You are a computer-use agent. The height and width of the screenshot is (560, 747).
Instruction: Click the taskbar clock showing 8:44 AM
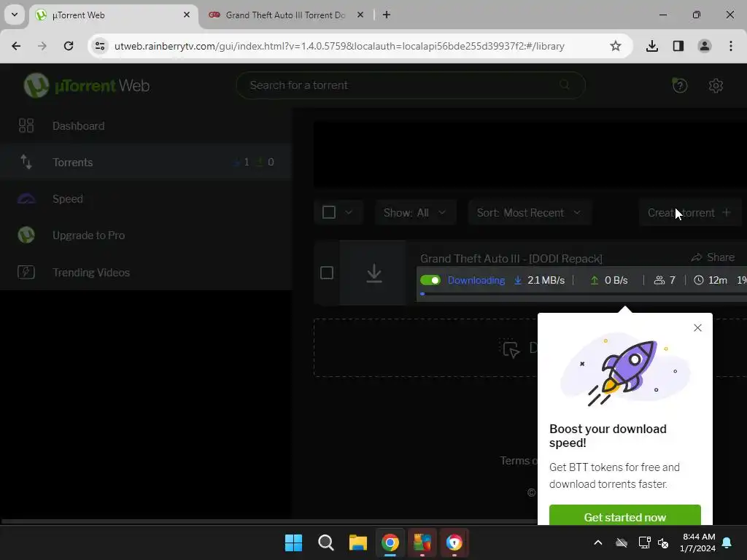[698, 542]
